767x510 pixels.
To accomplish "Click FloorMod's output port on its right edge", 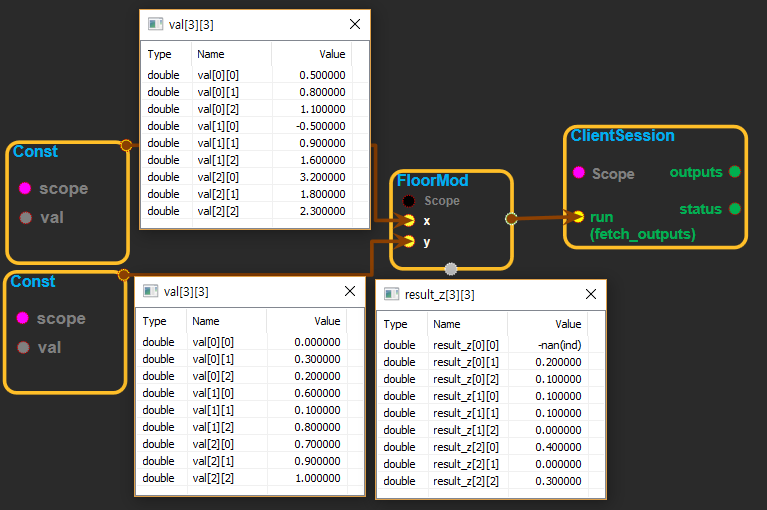I will 511,217.
